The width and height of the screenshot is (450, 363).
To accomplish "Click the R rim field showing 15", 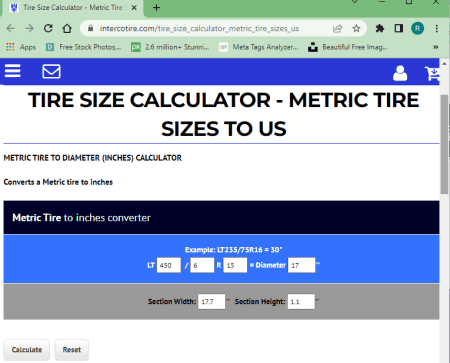I will (x=235, y=265).
